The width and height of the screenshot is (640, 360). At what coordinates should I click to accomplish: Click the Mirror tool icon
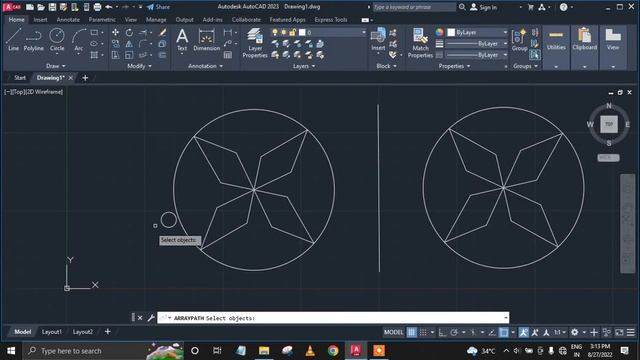tap(129, 44)
